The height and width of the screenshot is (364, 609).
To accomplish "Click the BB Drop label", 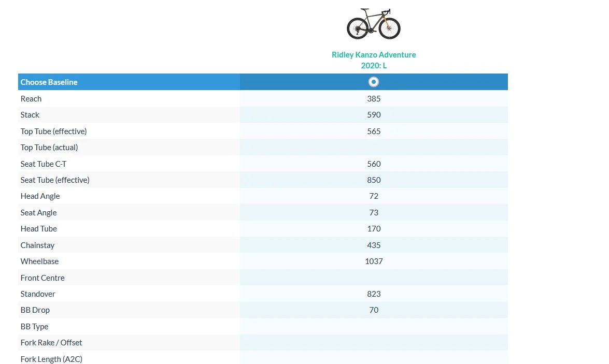I will tap(35, 310).
